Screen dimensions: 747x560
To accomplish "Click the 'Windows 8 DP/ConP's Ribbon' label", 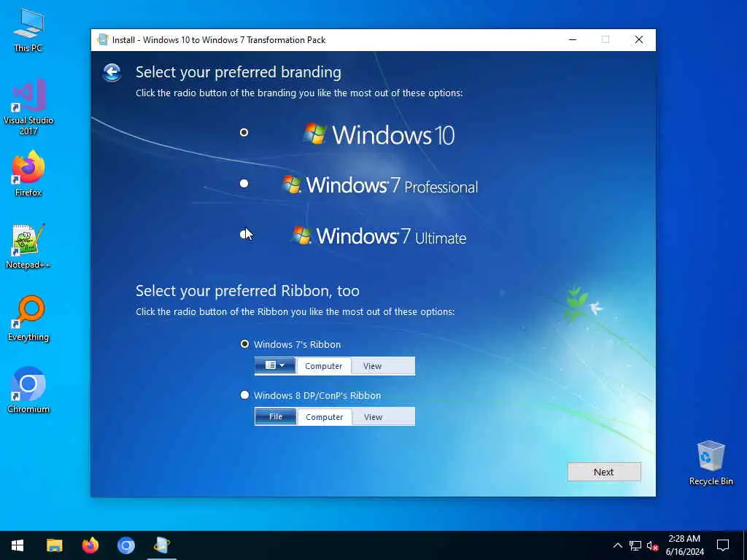I will [317, 395].
